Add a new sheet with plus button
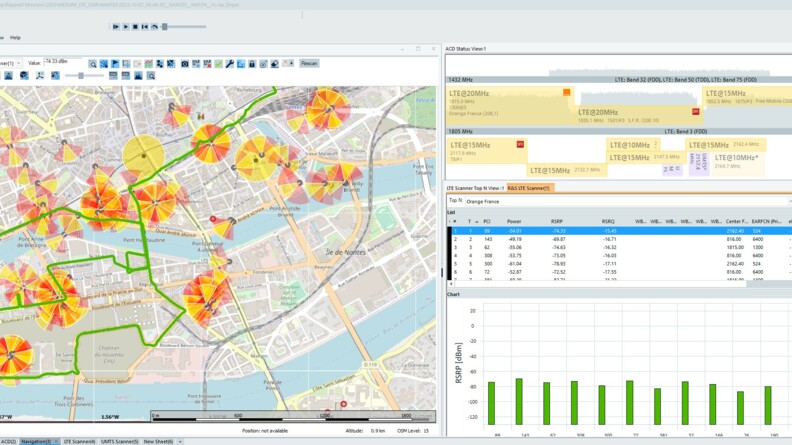 pos(180,441)
